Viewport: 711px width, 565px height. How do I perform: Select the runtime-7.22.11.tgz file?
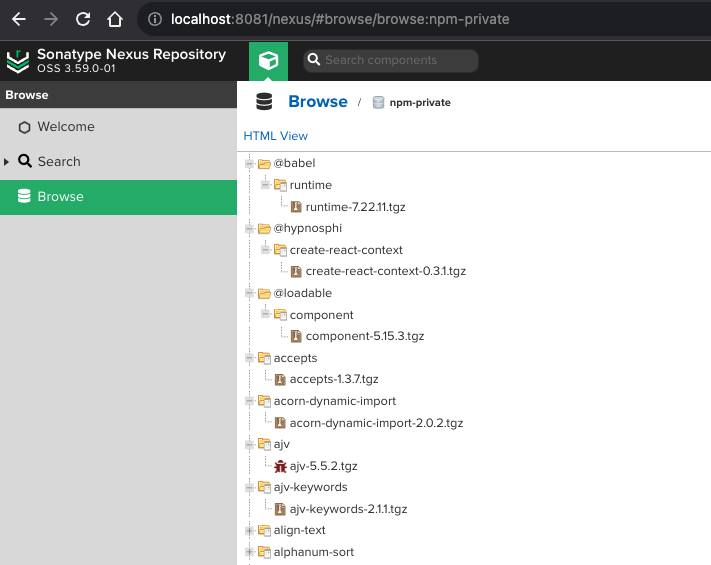(356, 207)
